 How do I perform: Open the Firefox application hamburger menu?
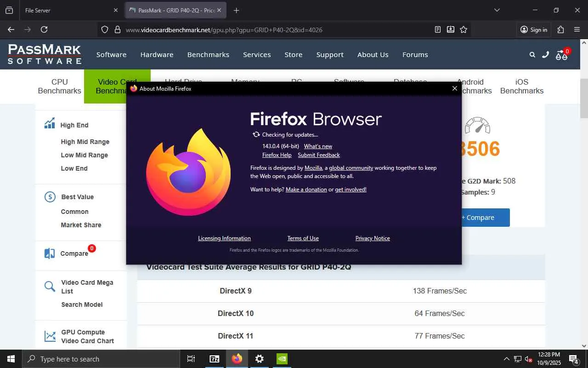click(x=577, y=29)
